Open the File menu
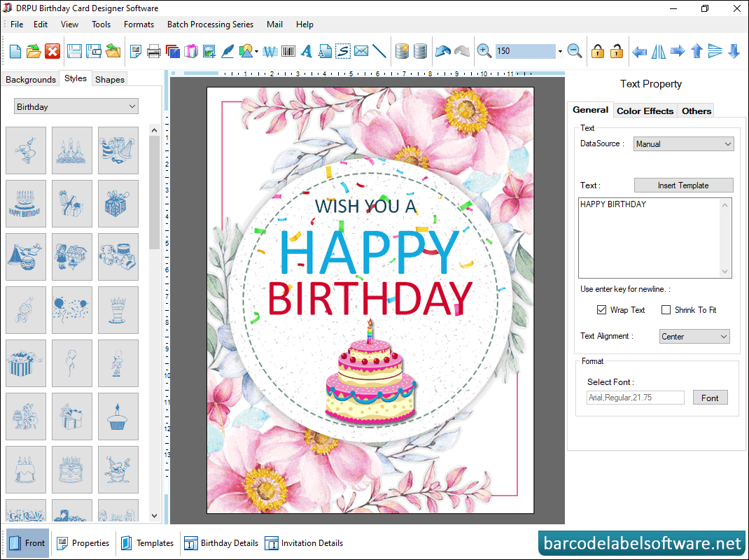The image size is (749, 560). click(x=17, y=24)
